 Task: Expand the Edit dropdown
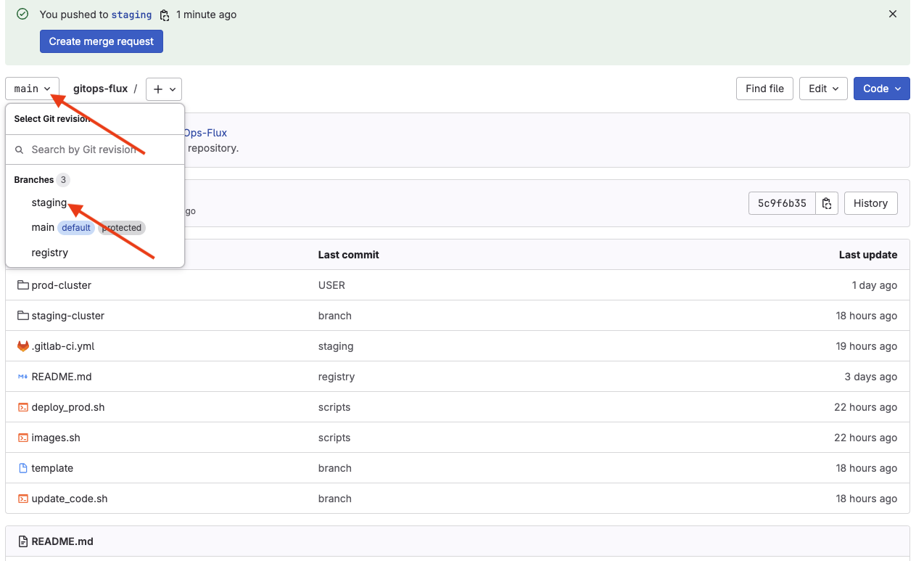click(823, 89)
